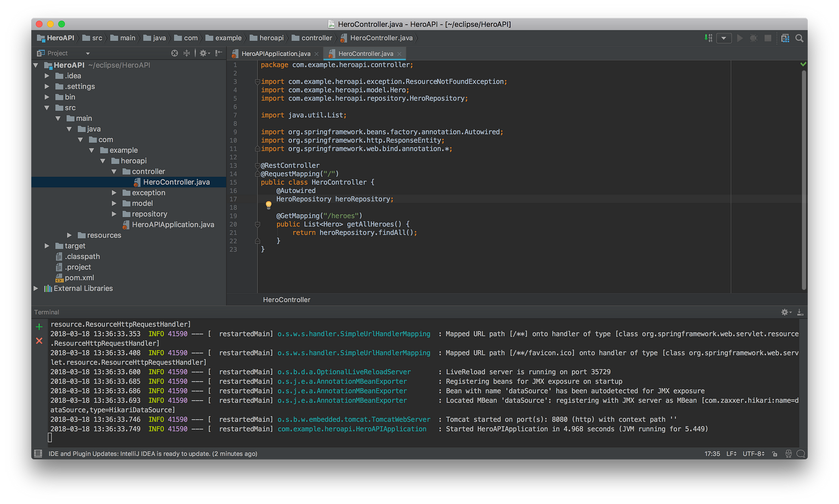This screenshot has width=839, height=504.
Task: Expand the target folder
Action: click(47, 246)
